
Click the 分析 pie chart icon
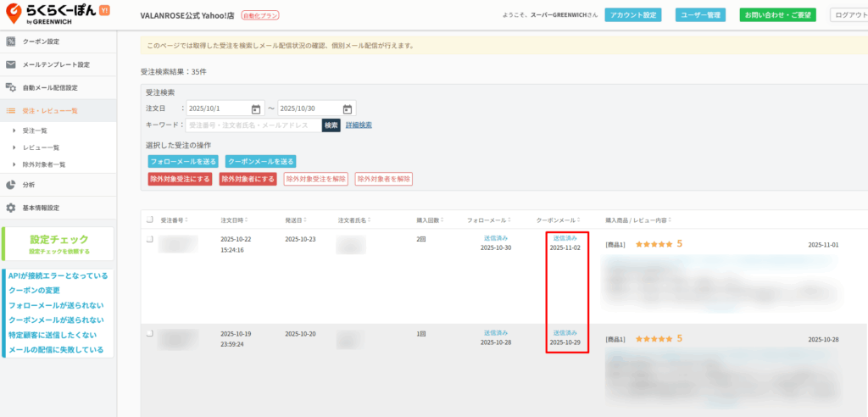(11, 184)
